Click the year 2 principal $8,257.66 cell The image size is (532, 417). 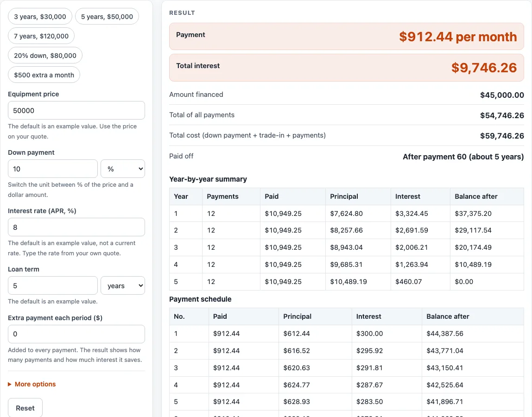[358, 230]
